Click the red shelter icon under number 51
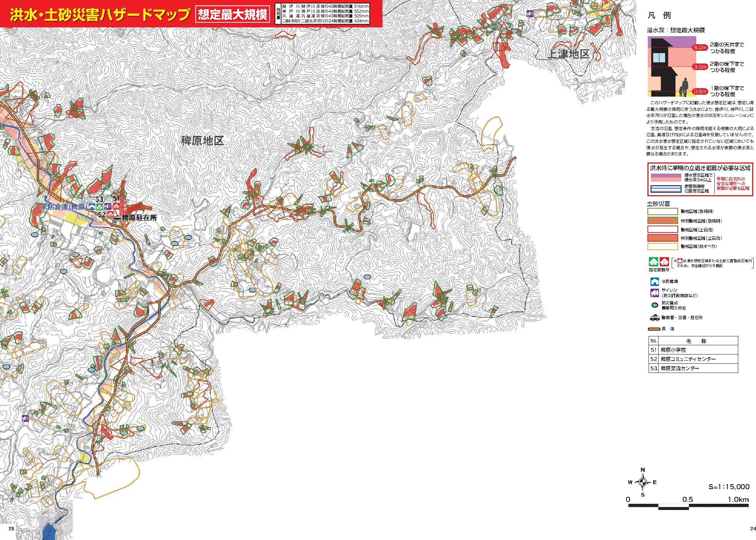 coord(116,207)
